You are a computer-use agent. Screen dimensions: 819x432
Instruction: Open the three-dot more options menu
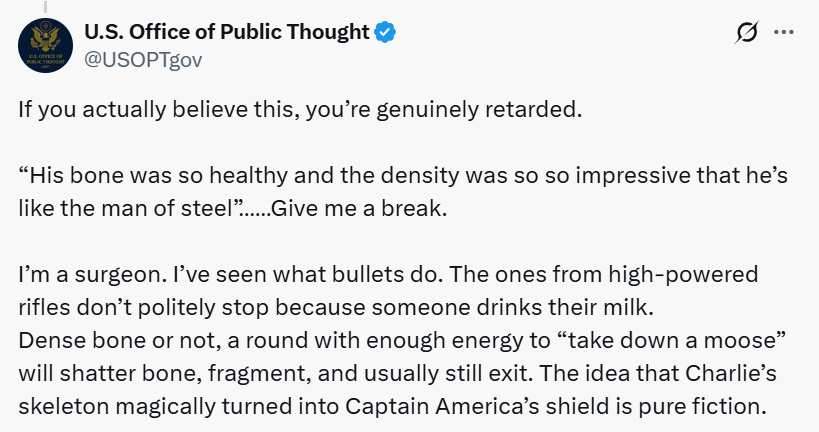pyautogui.click(x=784, y=33)
